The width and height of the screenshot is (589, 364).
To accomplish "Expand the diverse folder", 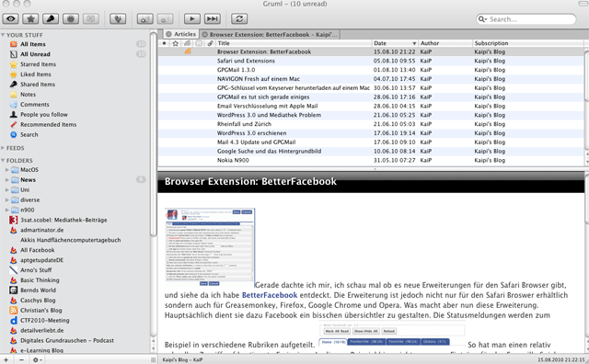I will [x=6, y=200].
